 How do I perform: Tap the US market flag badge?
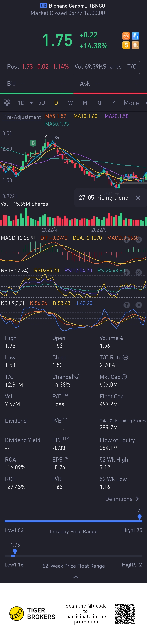point(44,5)
